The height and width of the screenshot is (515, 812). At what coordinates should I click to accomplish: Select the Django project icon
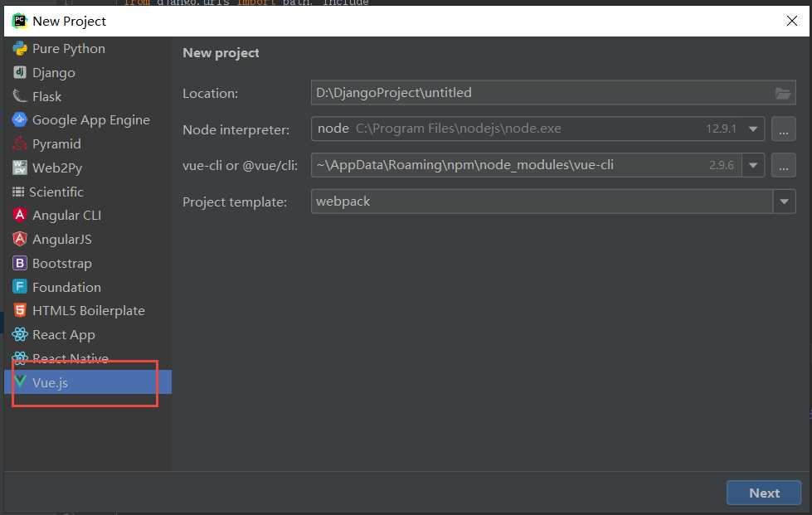coord(20,72)
